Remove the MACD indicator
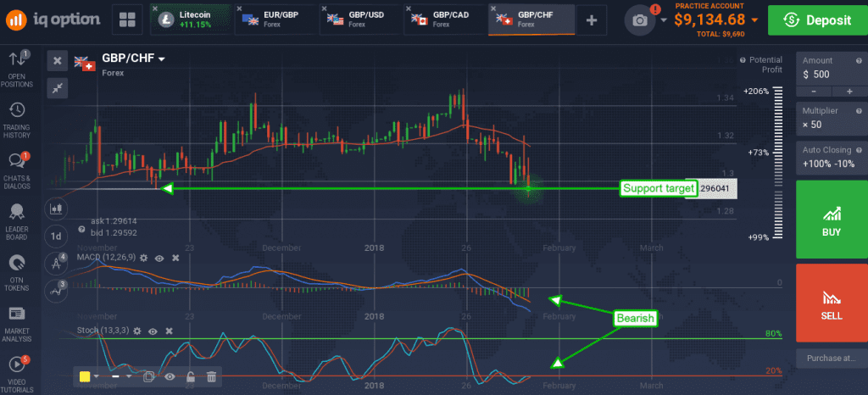 pos(175,258)
